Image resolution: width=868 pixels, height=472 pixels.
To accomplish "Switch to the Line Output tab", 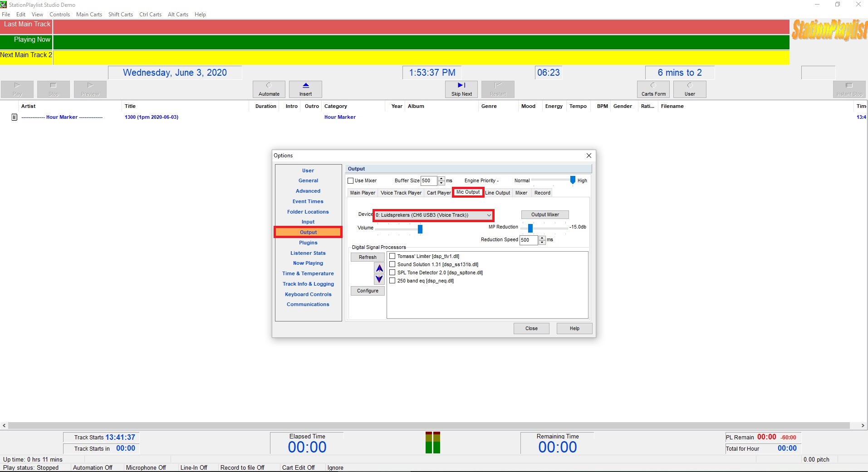I will [497, 193].
